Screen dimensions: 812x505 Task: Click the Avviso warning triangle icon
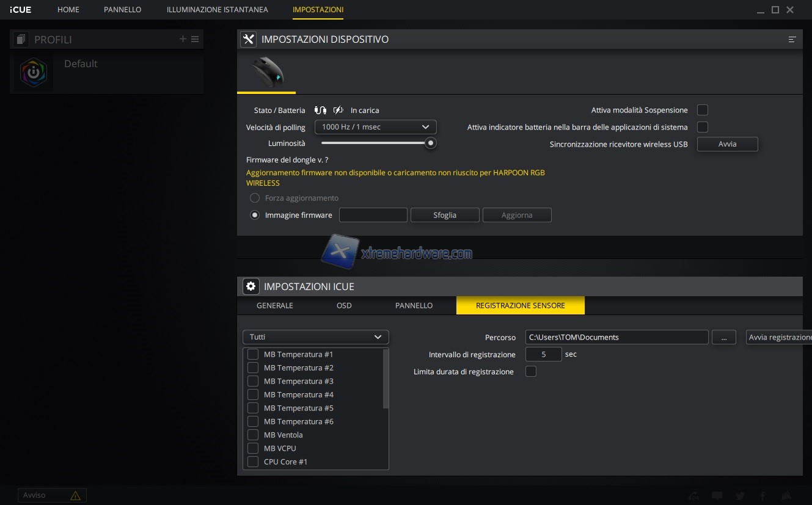(x=75, y=495)
